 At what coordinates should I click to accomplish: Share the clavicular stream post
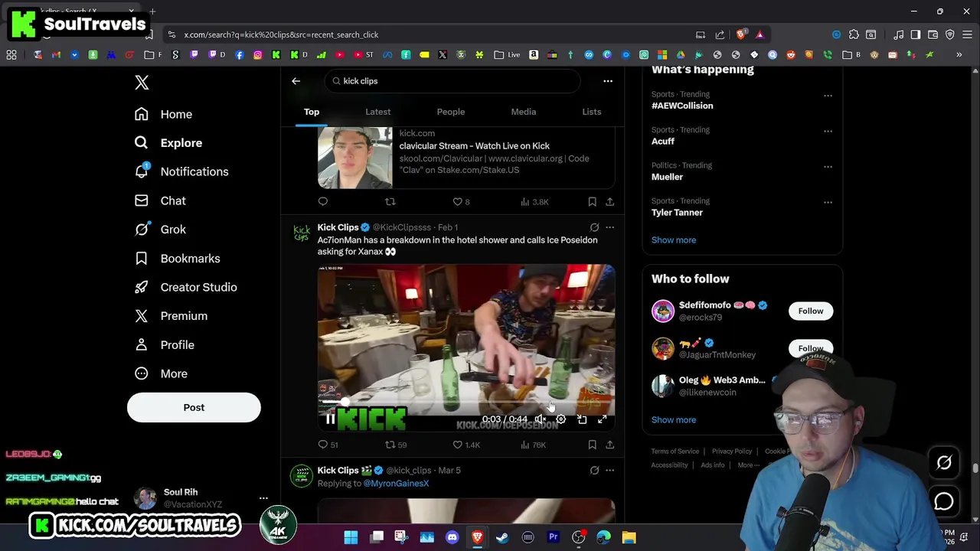(609, 202)
